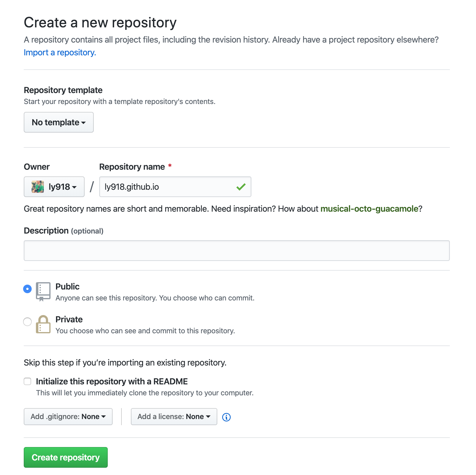Click the license info circle icon
The height and width of the screenshot is (475, 476).
[226, 417]
